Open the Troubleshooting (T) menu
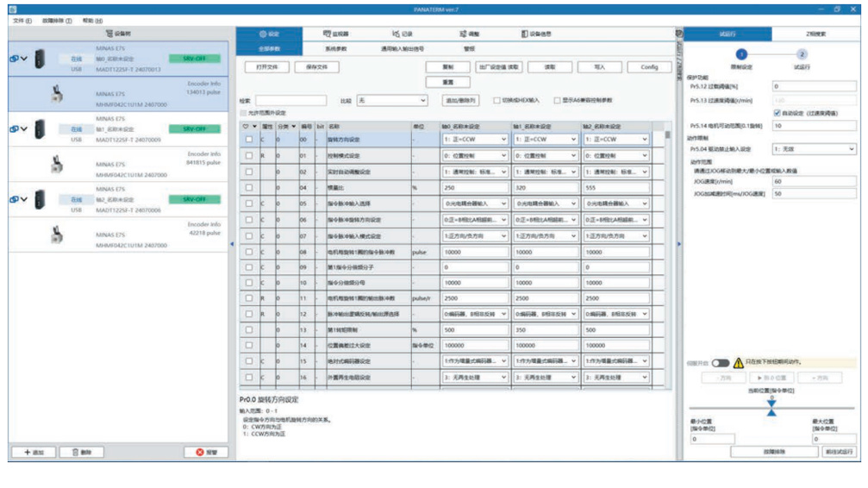The width and height of the screenshot is (868, 488). [57, 21]
